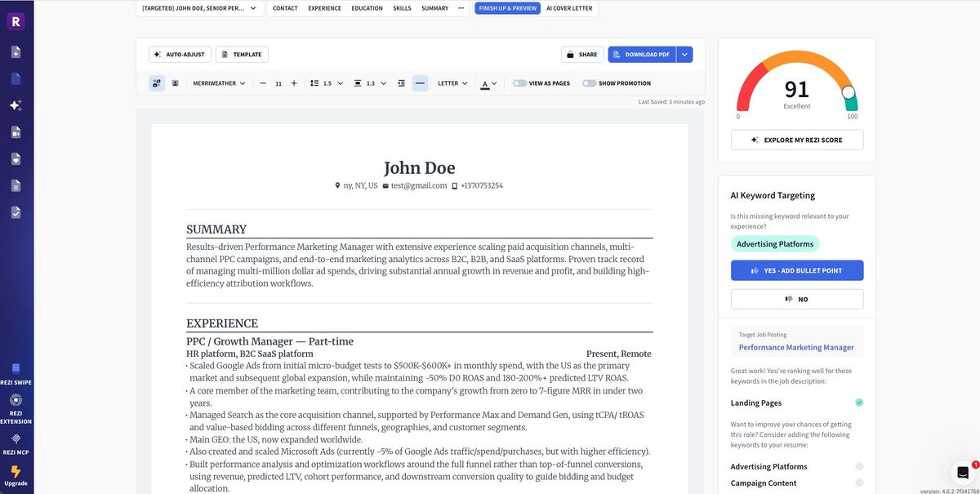Click the font size value 11
Viewport: 980px width, 494px height.
point(278,83)
